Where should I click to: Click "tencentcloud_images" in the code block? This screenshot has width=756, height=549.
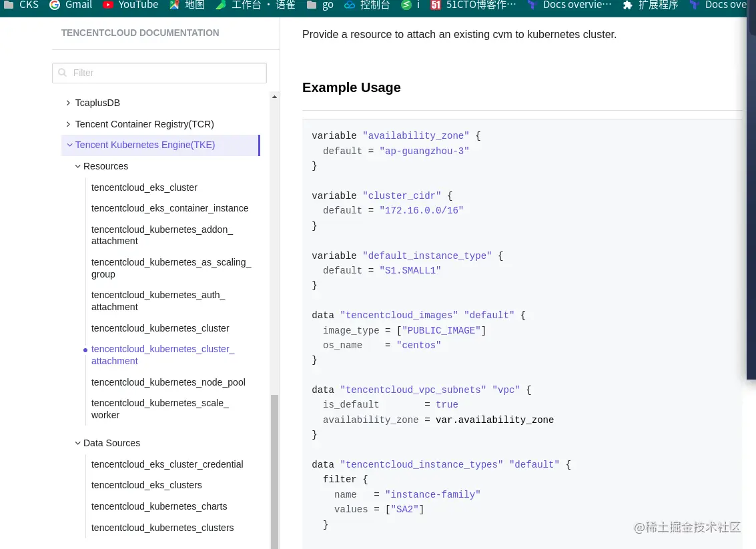(x=399, y=316)
